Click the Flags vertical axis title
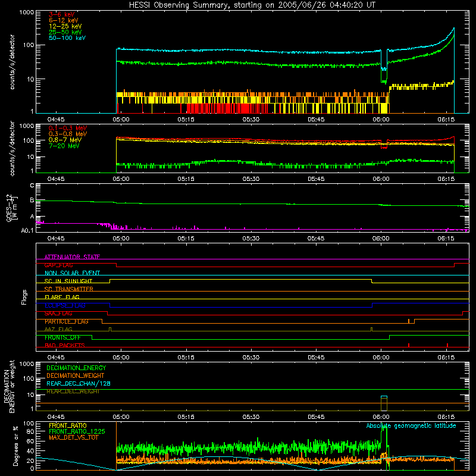This screenshot has width=476, height=476. pyautogui.click(x=24, y=297)
